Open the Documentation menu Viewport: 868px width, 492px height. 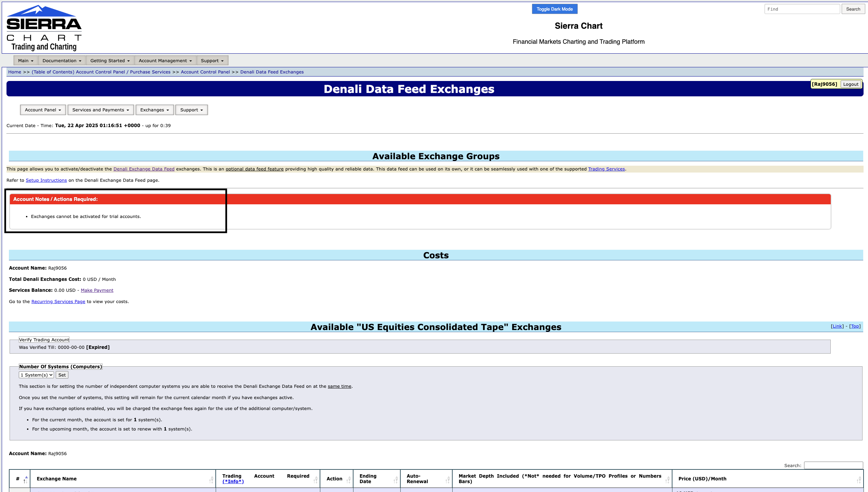(x=62, y=60)
